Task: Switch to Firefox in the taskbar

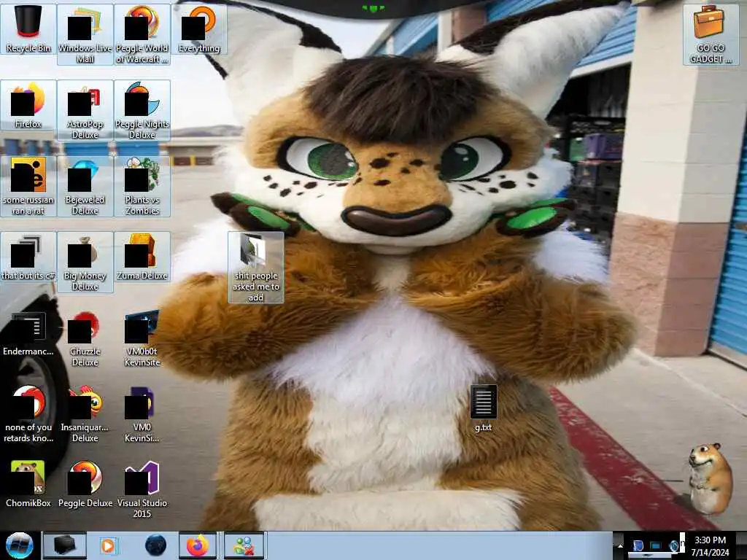Action: pyautogui.click(x=198, y=545)
